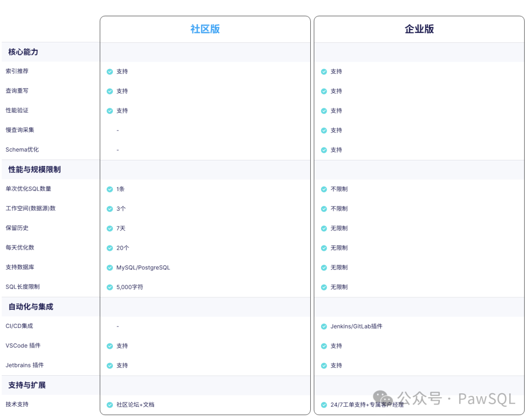This screenshot has width=532, height=420.
Task: Select the 企业版 column header tab
Action: [x=419, y=29]
